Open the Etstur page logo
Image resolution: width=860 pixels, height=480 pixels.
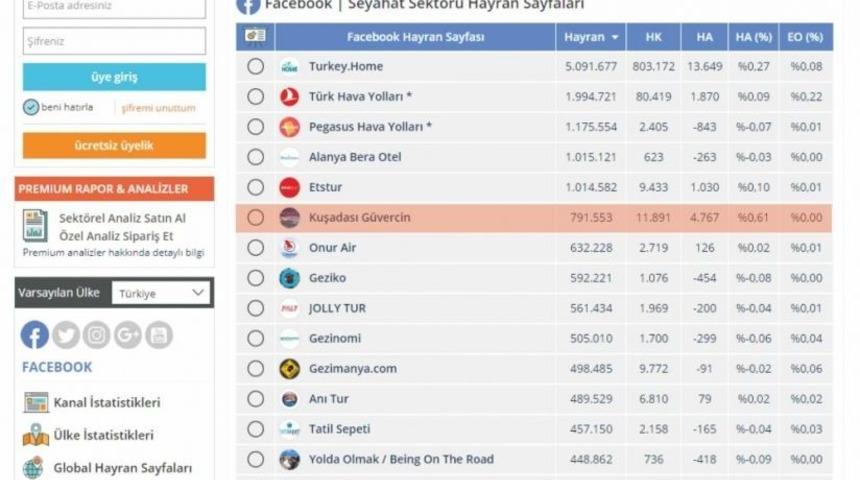pyautogui.click(x=289, y=187)
